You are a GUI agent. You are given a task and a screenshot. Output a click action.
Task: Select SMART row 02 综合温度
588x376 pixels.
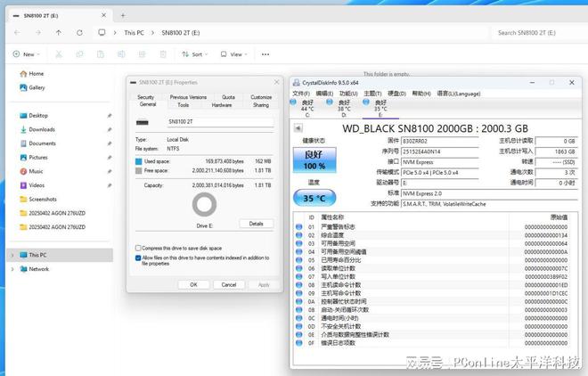(x=431, y=235)
